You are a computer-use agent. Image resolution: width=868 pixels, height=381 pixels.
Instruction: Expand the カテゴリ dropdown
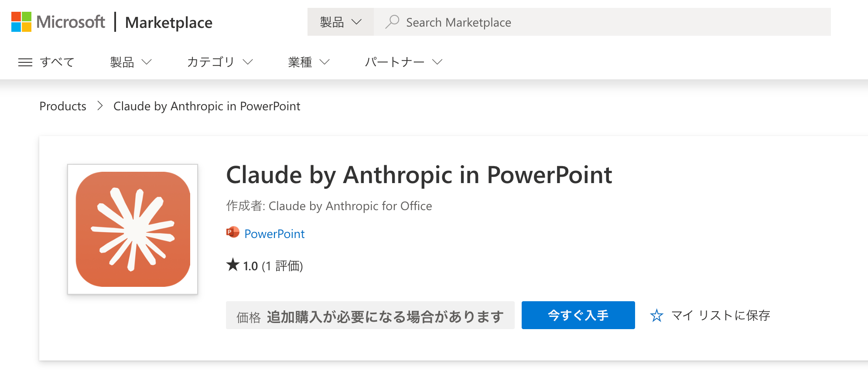pyautogui.click(x=220, y=62)
